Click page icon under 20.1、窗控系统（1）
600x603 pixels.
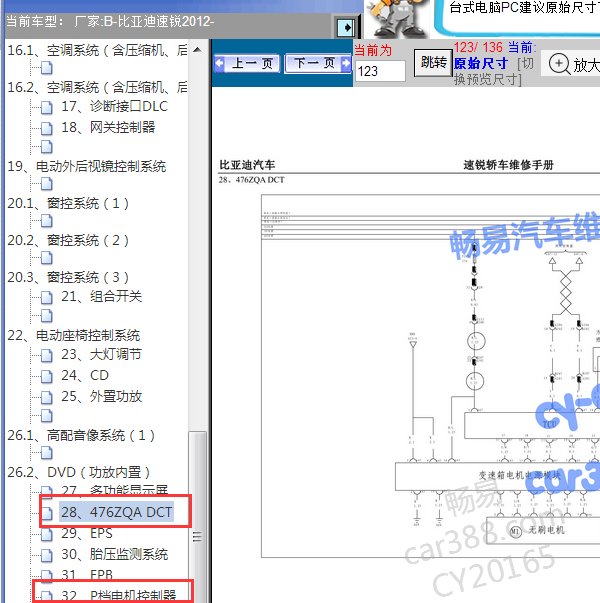(x=47, y=221)
